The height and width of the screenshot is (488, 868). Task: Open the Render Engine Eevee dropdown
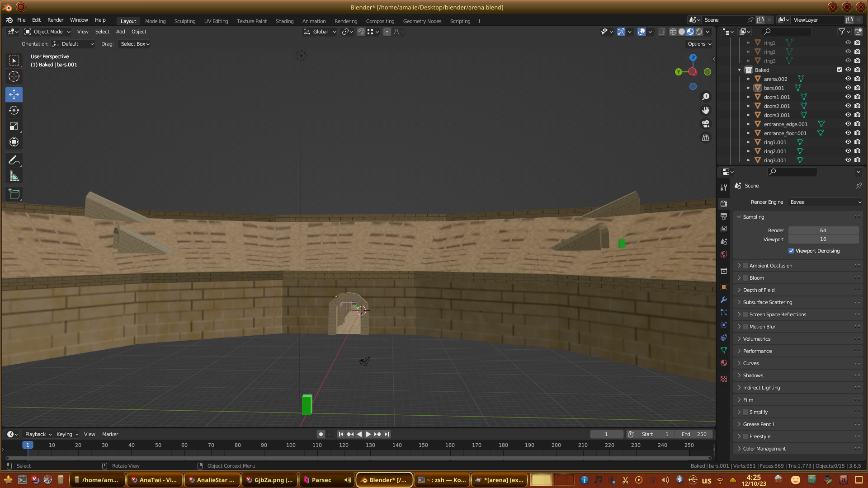(825, 202)
